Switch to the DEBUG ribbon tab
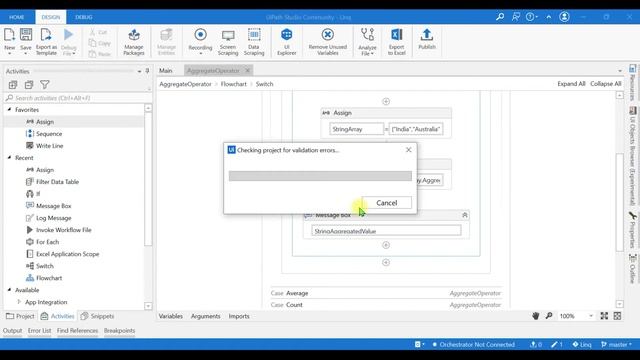640x360 pixels. pos(84,17)
